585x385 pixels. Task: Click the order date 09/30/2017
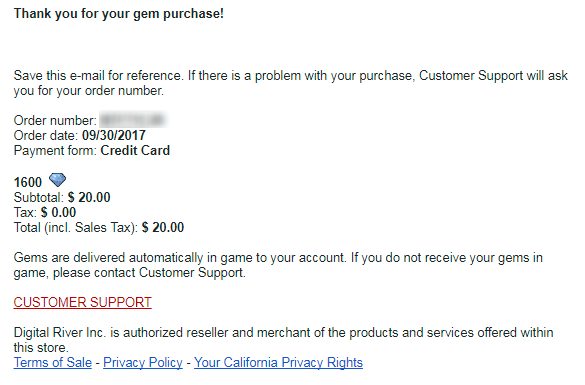point(114,135)
